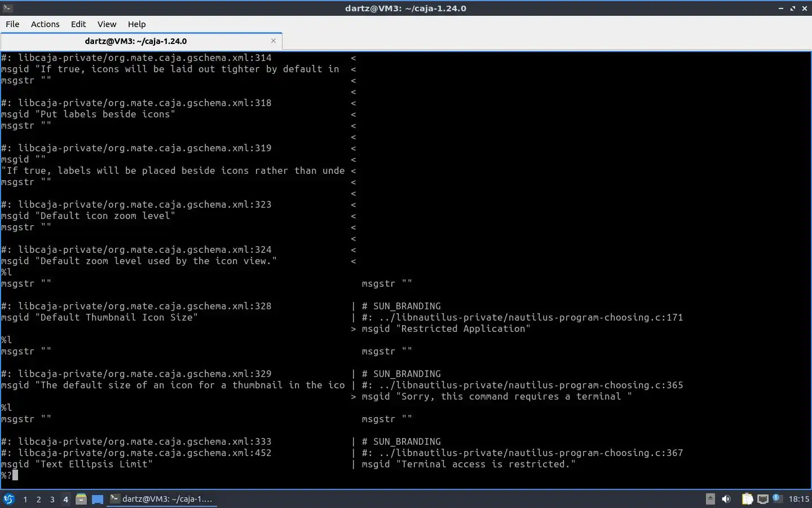Image resolution: width=812 pixels, height=508 pixels.
Task: Click the terminal icon in title bar
Action: (x=8, y=8)
